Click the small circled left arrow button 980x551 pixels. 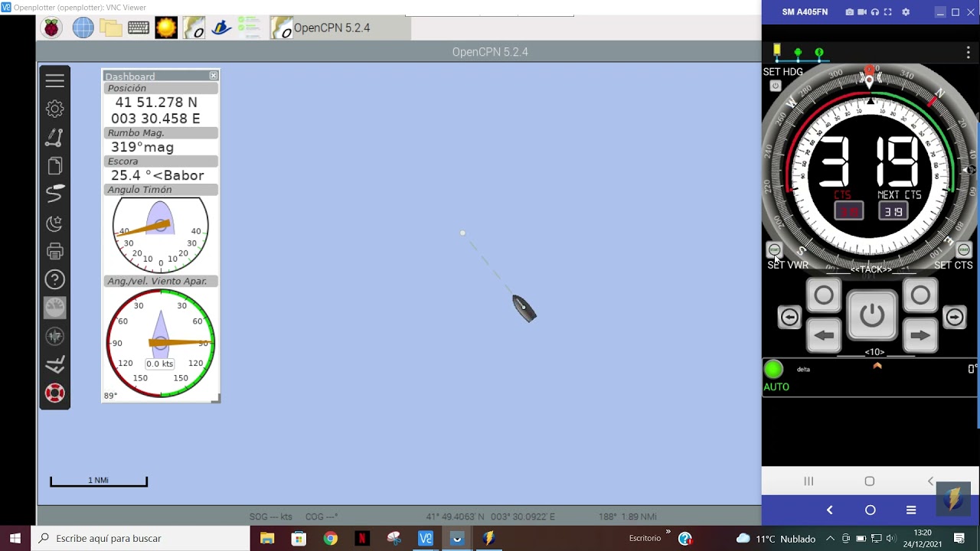[x=789, y=317]
